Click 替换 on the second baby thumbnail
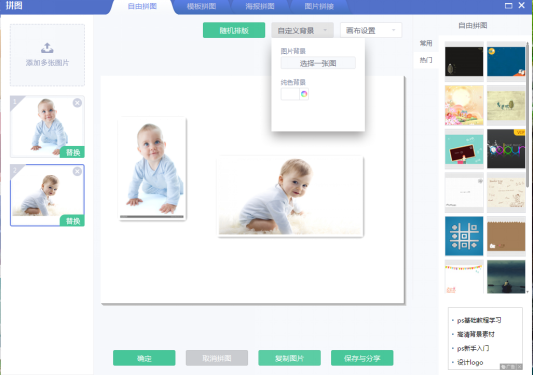 tap(72, 221)
